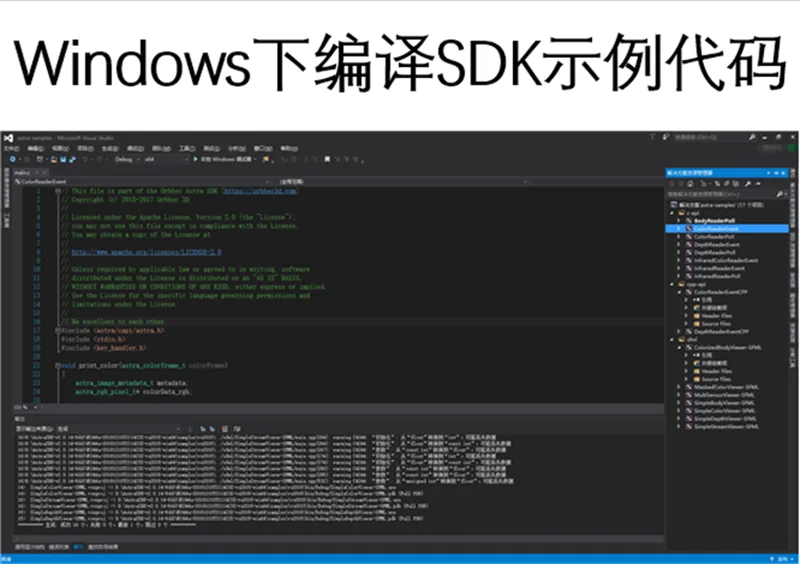This screenshot has height=564, width=800.
Task: Collapse the ColorReaderEventCPP project
Action: 679,292
